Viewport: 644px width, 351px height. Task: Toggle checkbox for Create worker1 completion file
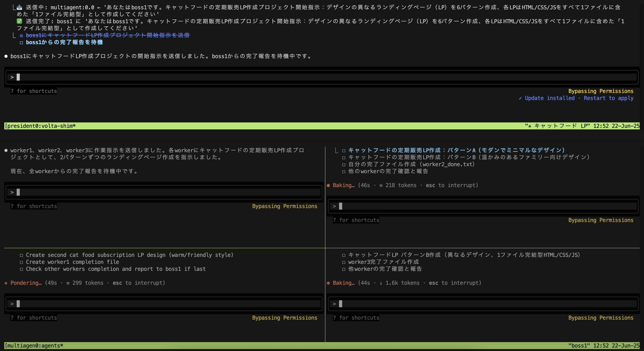pos(21,262)
